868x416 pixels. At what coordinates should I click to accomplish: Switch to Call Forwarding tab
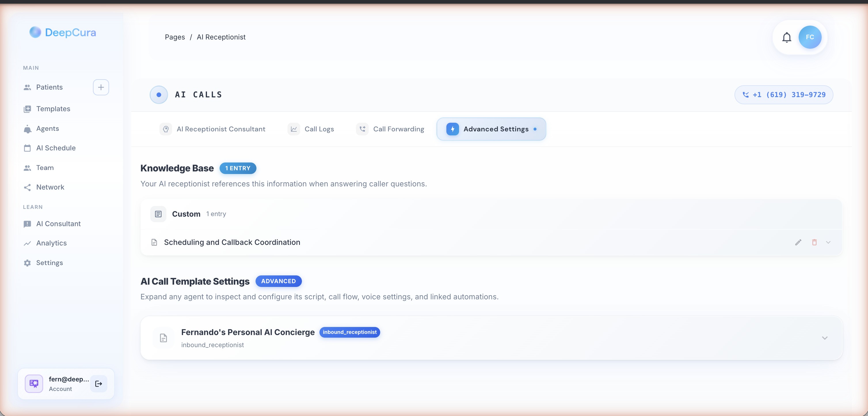390,129
